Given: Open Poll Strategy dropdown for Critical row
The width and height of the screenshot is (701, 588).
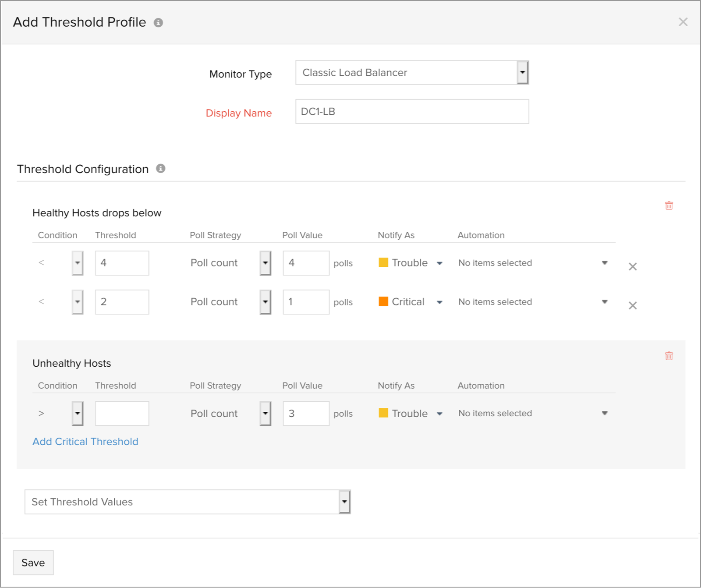Looking at the screenshot, I should tap(265, 302).
